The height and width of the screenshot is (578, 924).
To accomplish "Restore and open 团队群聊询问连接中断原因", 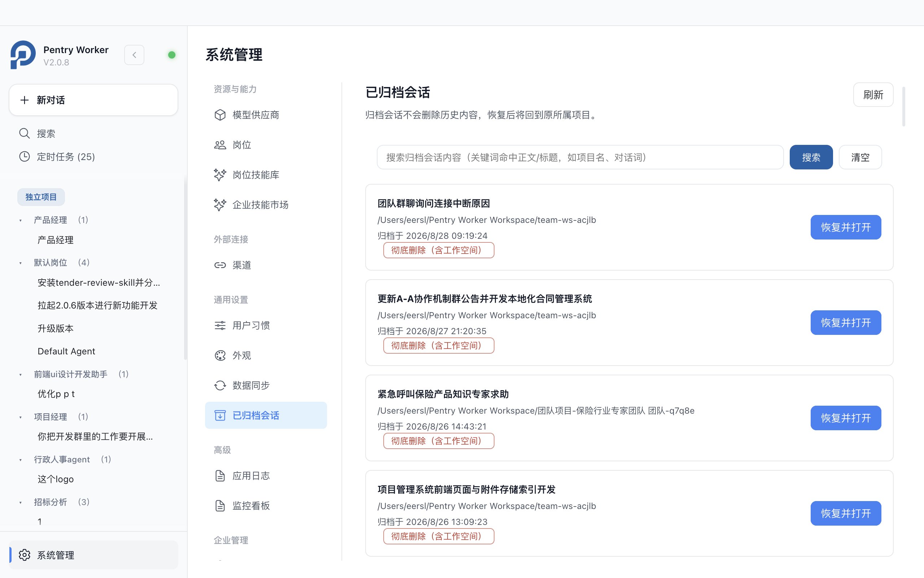I will click(x=846, y=228).
